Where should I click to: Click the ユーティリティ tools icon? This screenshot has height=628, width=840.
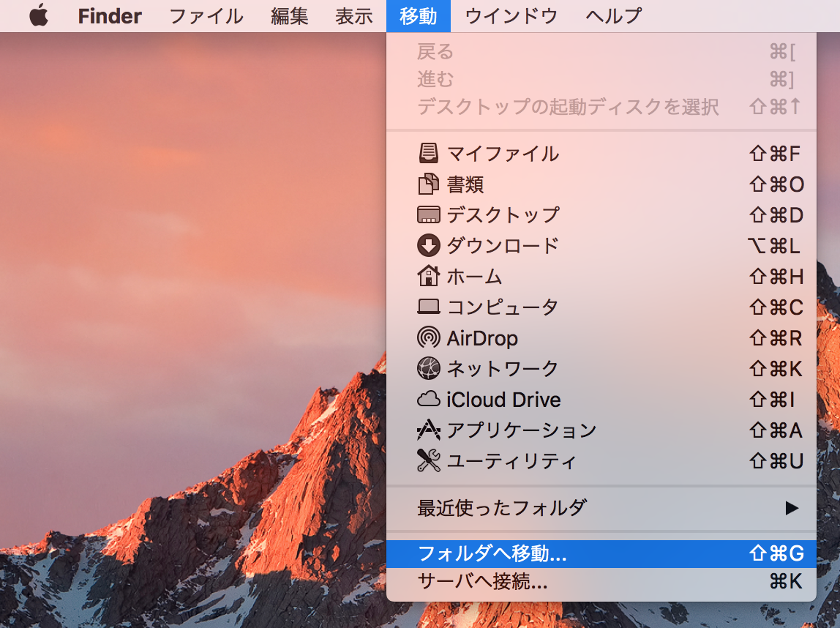pyautogui.click(x=428, y=460)
